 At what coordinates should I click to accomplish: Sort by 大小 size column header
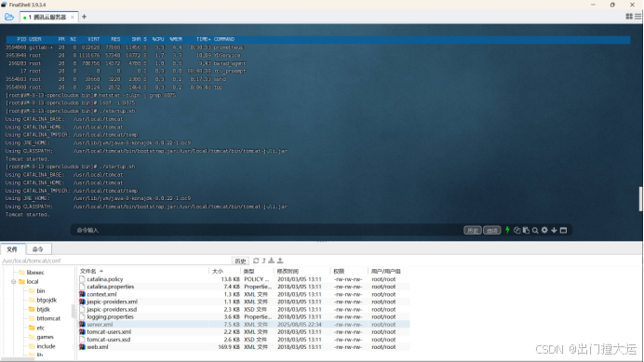tap(225, 271)
